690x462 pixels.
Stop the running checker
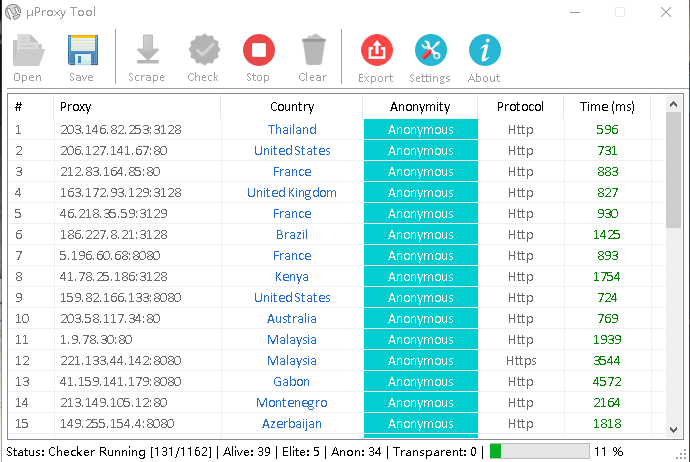[x=259, y=50]
